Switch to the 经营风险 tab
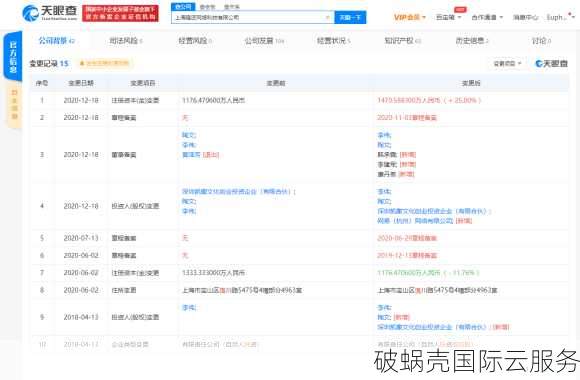The height and width of the screenshot is (380, 580). click(195, 41)
